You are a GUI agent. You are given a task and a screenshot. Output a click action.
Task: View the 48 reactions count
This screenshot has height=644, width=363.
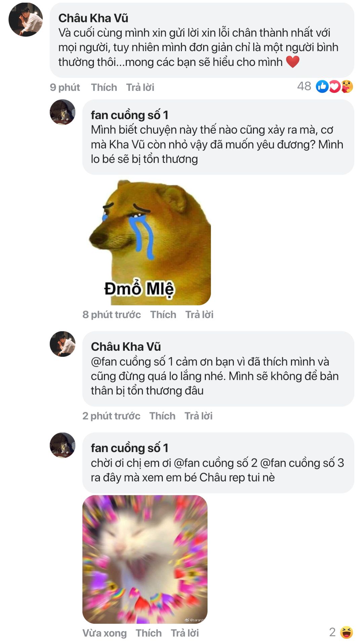(x=304, y=87)
